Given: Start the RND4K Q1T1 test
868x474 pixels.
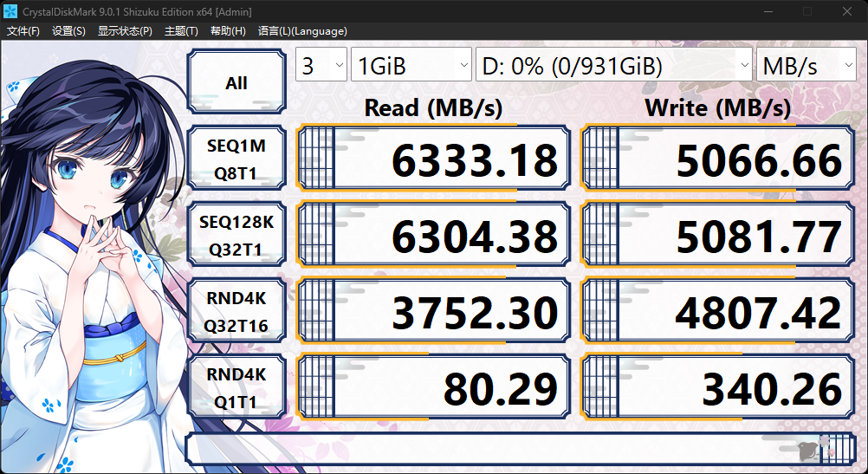Looking at the screenshot, I should tap(236, 387).
